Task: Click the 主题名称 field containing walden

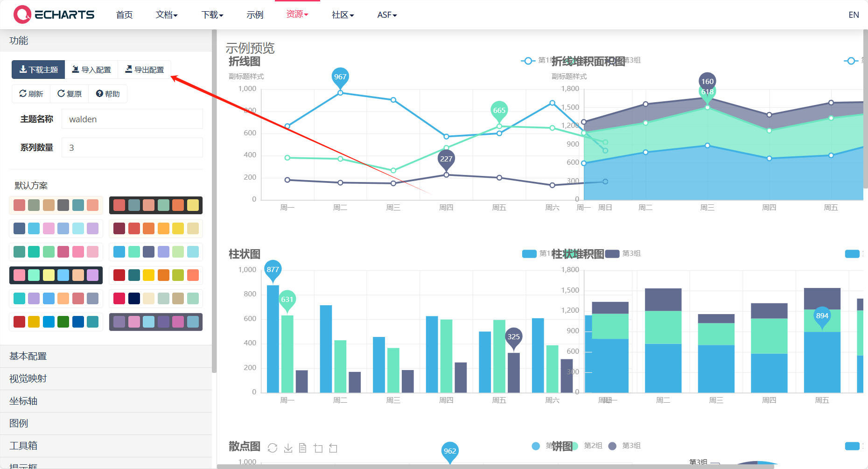Action: pos(132,119)
